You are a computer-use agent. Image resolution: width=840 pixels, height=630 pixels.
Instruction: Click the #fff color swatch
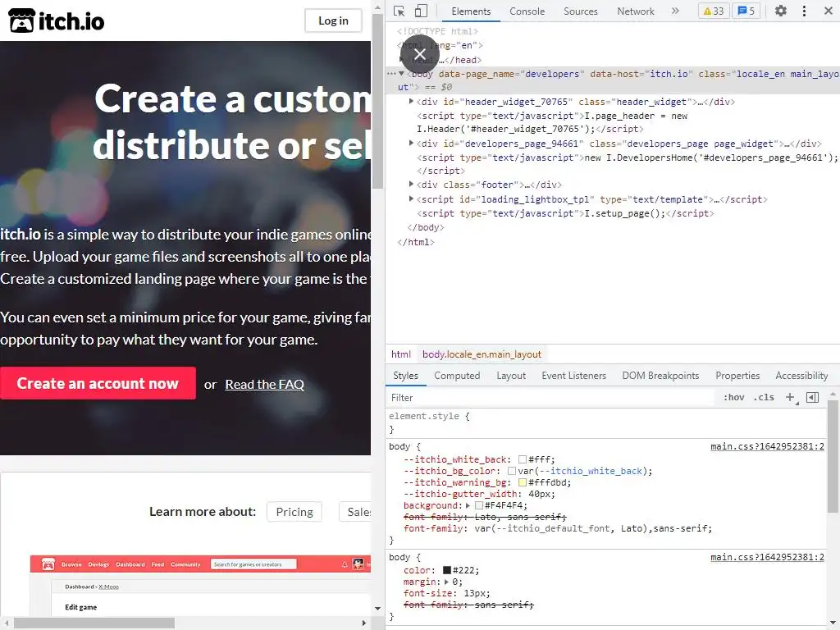coord(523,459)
